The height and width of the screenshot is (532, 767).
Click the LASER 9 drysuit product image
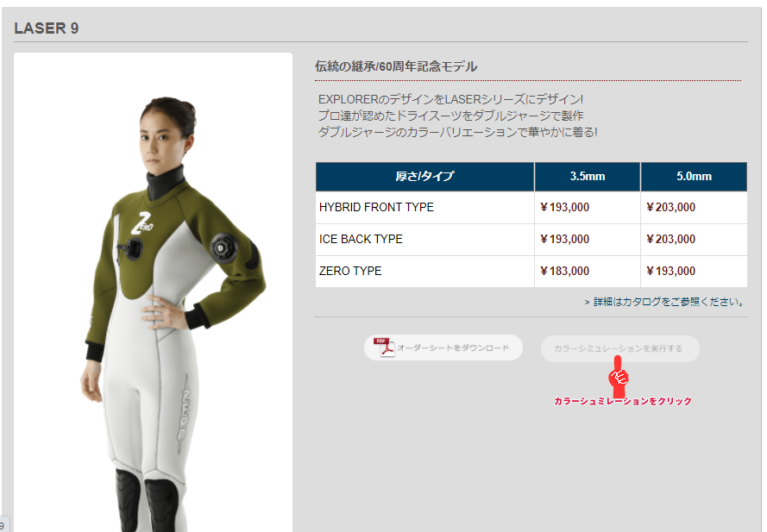[x=153, y=292]
